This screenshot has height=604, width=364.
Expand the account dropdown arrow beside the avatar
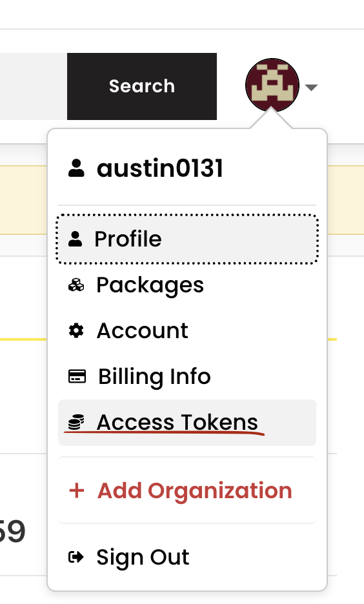point(311,88)
